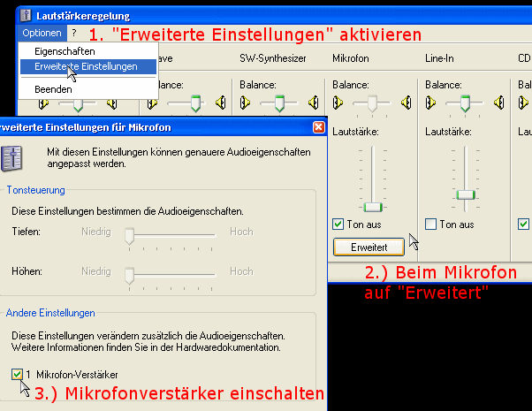Mute Line-In with "Ton aus" checkbox
532x411 pixels.
pos(431,225)
